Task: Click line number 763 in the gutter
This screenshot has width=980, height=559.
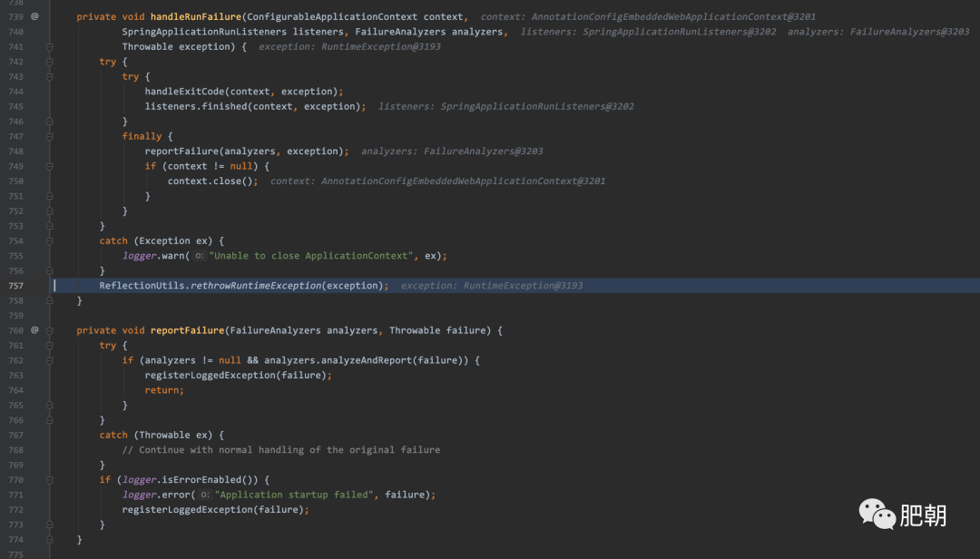Action: (16, 375)
